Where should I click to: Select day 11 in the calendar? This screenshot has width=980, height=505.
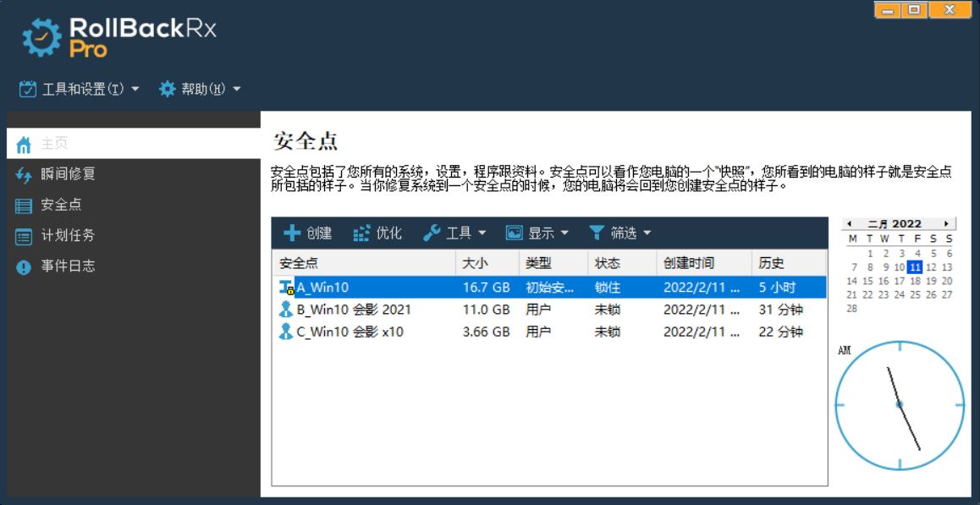pos(915,267)
